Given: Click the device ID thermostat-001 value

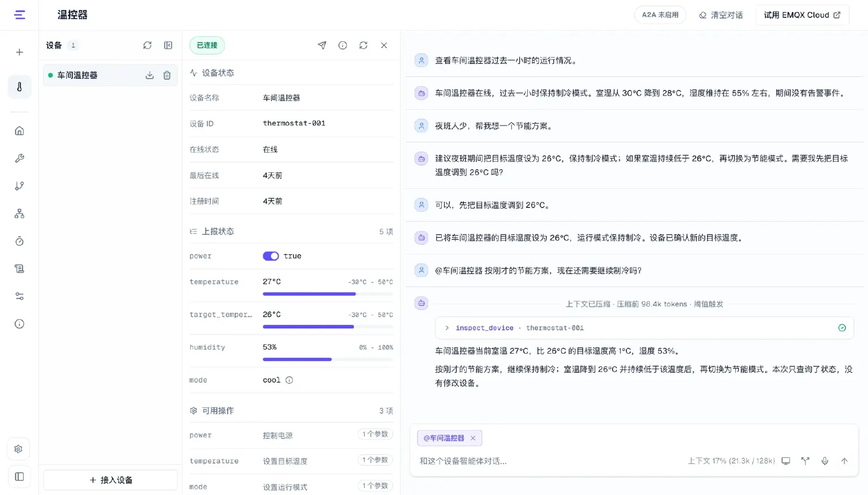Looking at the screenshot, I should (294, 123).
